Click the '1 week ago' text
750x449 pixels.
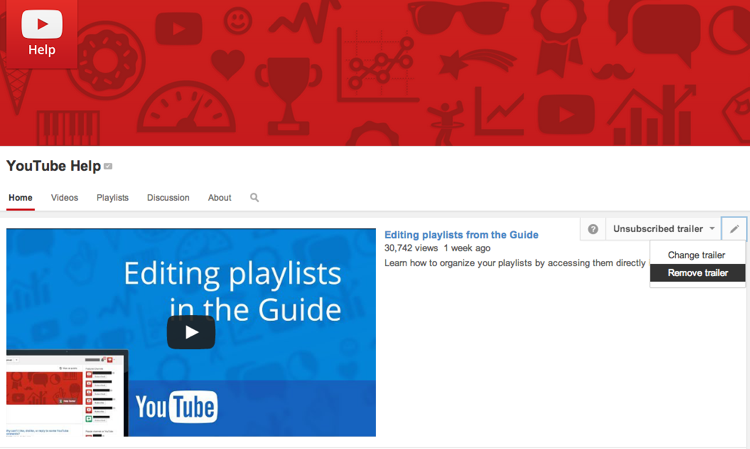tap(467, 248)
